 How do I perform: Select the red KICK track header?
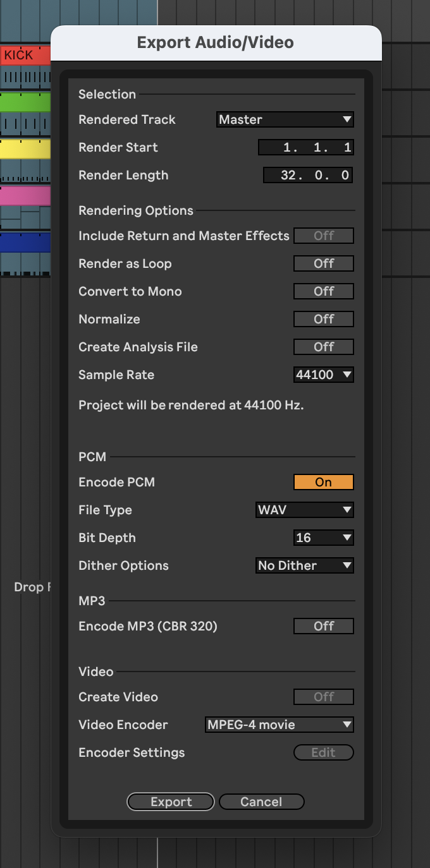[x=25, y=56]
